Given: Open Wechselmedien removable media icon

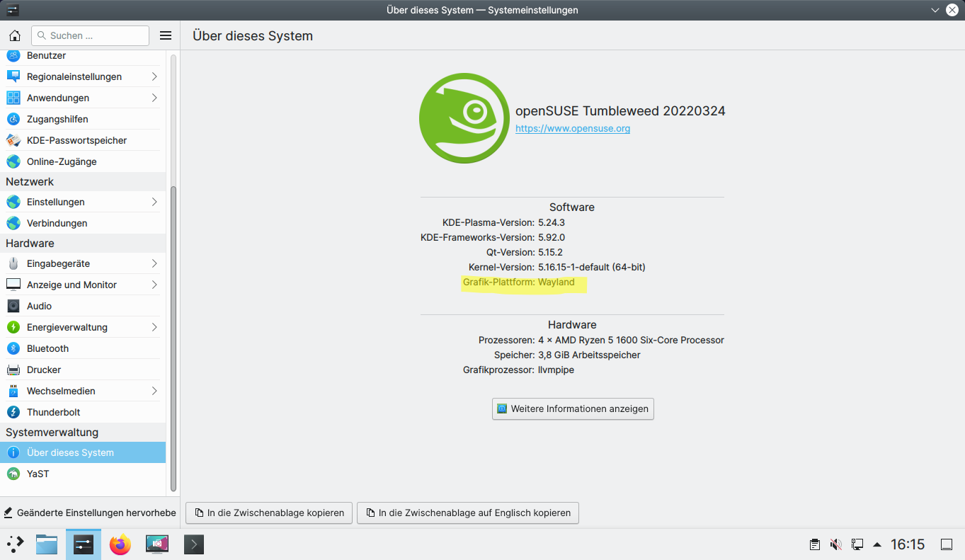Looking at the screenshot, I should point(13,391).
